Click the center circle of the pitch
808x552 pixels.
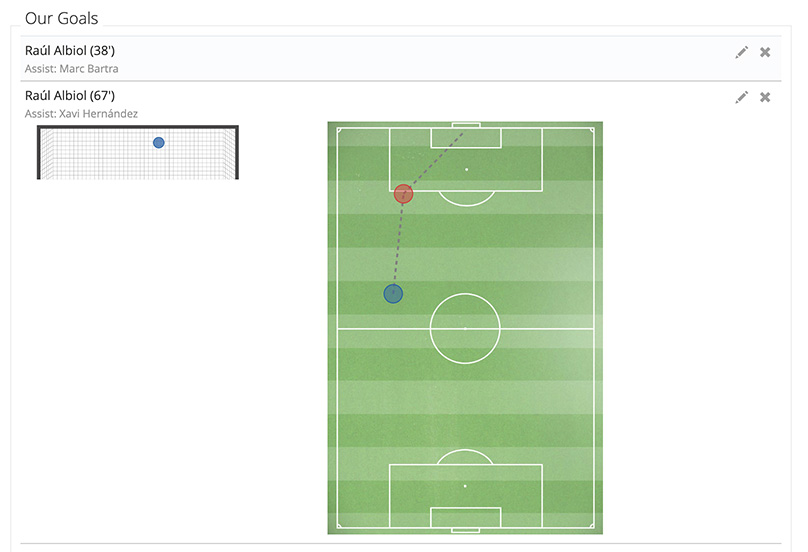point(465,328)
